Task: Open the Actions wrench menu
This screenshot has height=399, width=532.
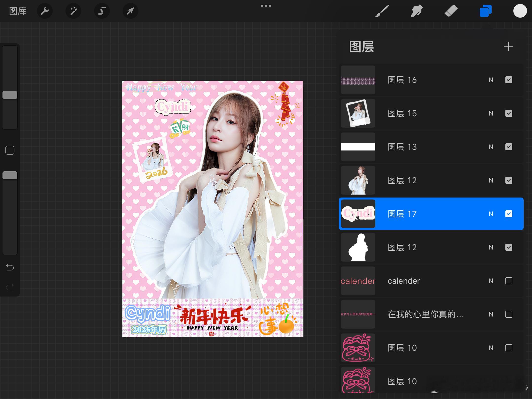Action: (x=45, y=11)
